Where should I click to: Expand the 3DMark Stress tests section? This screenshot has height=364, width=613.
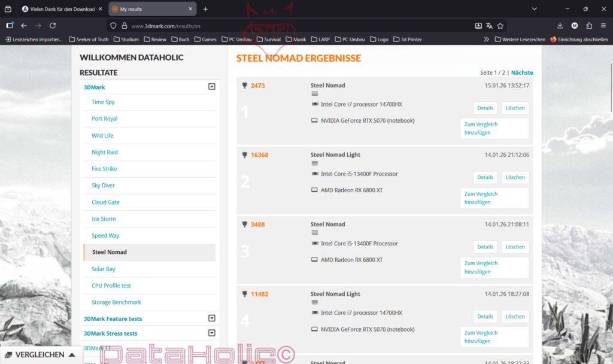tap(211, 333)
